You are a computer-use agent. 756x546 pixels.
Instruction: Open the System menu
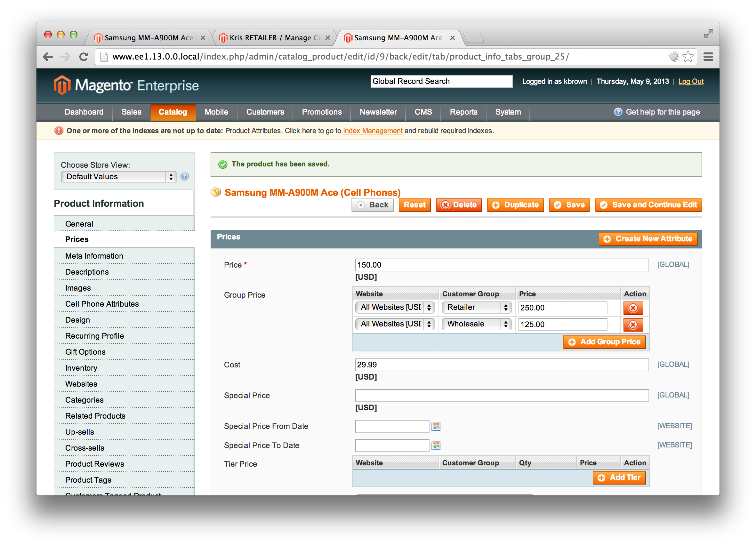click(x=508, y=112)
